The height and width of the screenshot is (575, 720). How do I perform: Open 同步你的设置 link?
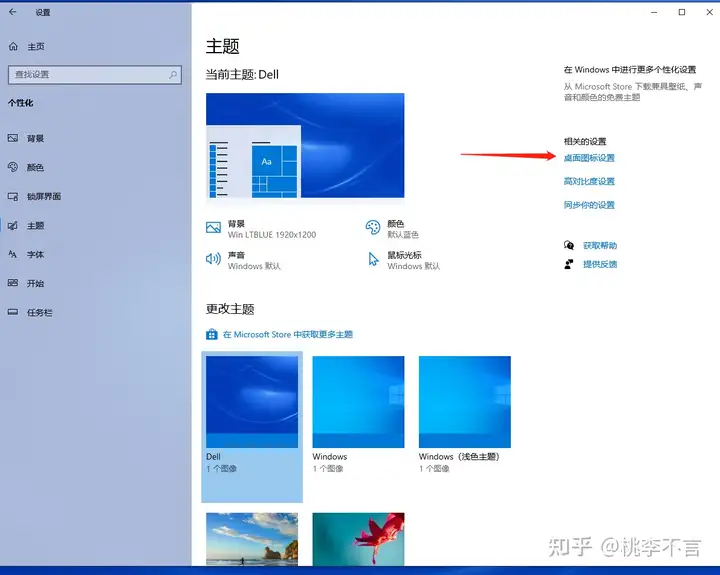click(589, 205)
